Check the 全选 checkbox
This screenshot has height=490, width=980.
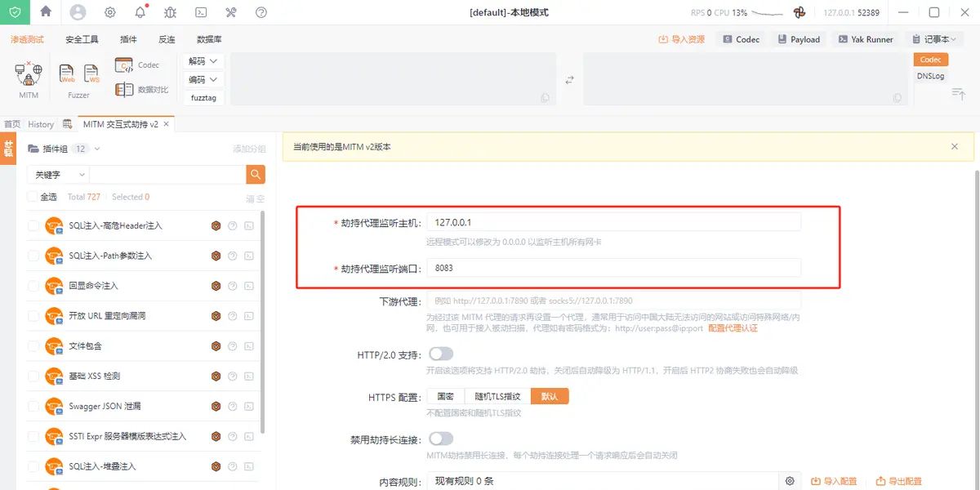(33, 197)
